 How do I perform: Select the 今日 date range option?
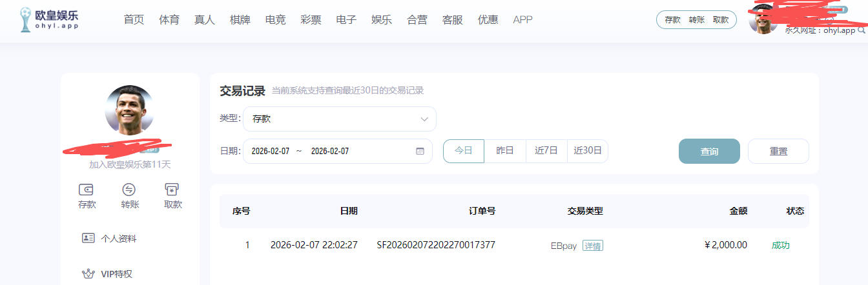click(x=464, y=151)
